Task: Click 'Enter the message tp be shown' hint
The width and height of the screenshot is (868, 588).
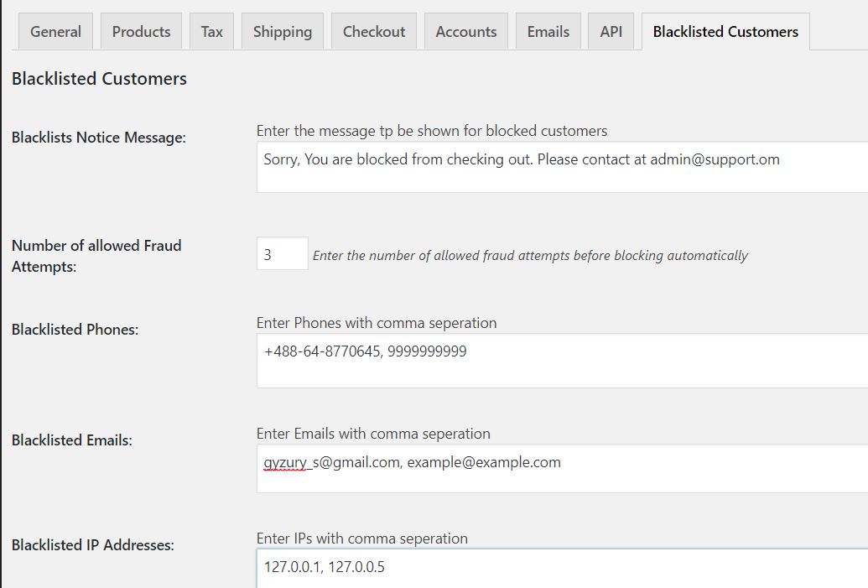Action: pyautogui.click(x=432, y=131)
